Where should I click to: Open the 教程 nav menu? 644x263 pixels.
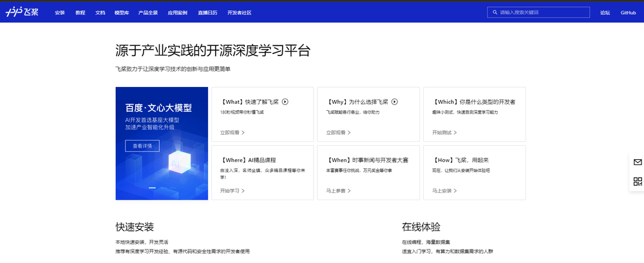[x=80, y=13]
